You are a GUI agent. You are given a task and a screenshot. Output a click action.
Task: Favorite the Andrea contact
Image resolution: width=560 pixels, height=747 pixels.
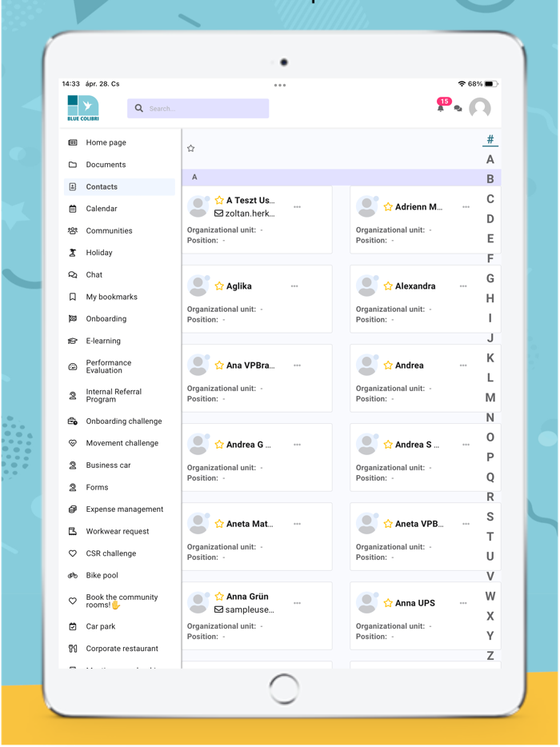click(388, 366)
